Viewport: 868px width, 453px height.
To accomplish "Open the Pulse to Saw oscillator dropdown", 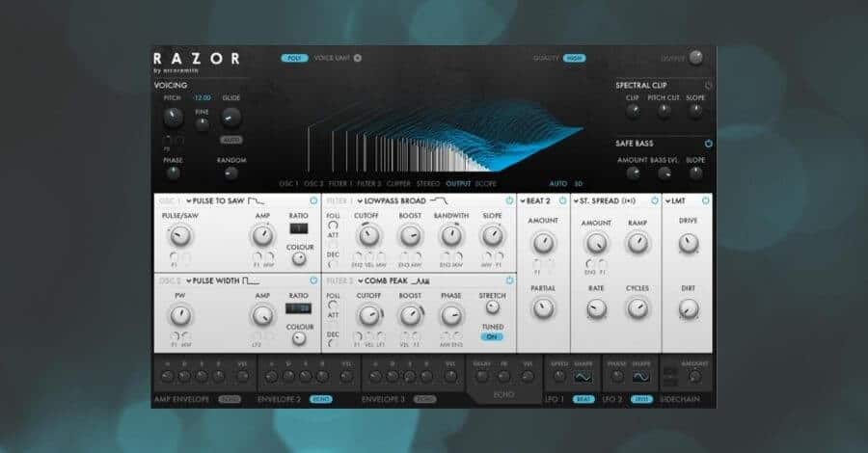I will 215,200.
